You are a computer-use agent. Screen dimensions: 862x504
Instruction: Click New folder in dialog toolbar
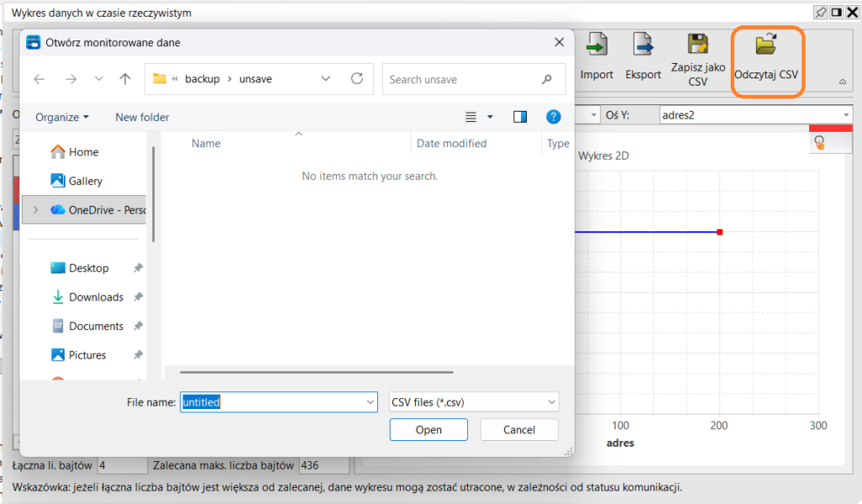(x=141, y=117)
